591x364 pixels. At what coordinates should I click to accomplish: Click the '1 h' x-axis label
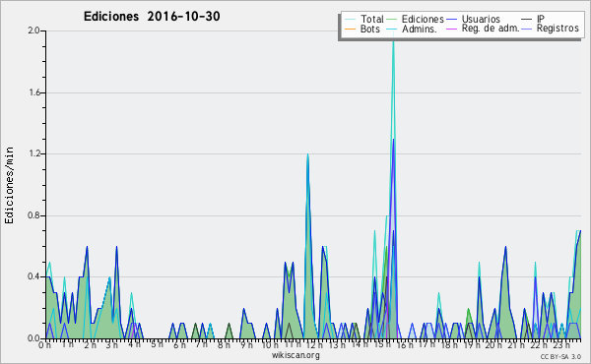click(x=67, y=344)
